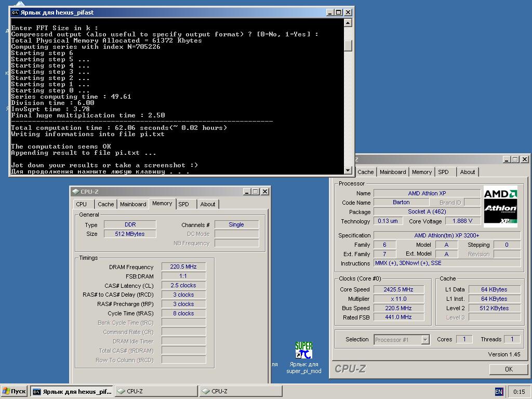Click Series computing time 49.61 line
Screen dimensions: 532x399
point(71,97)
